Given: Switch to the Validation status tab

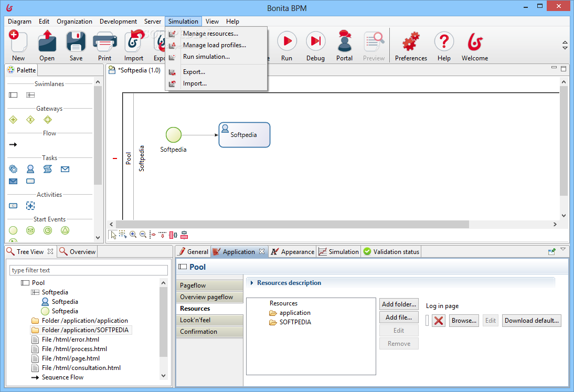Looking at the screenshot, I should (x=391, y=252).
